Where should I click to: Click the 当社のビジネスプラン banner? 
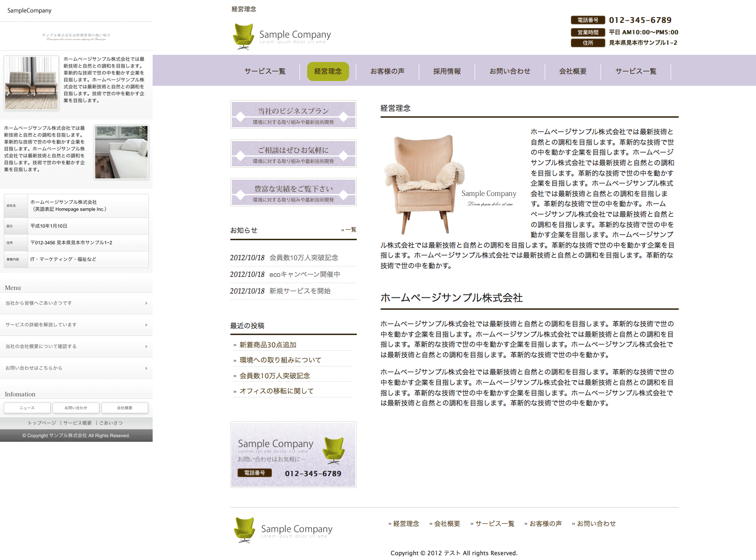tap(293, 115)
